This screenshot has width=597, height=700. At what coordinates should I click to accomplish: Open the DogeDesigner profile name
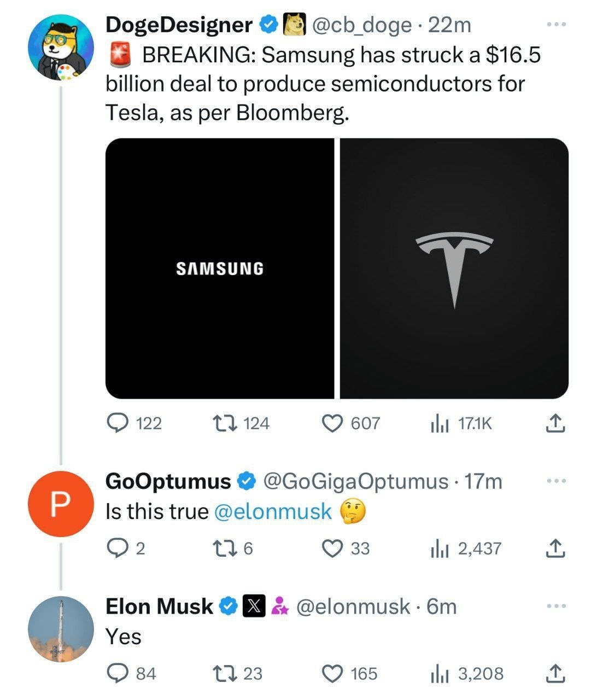(x=178, y=25)
